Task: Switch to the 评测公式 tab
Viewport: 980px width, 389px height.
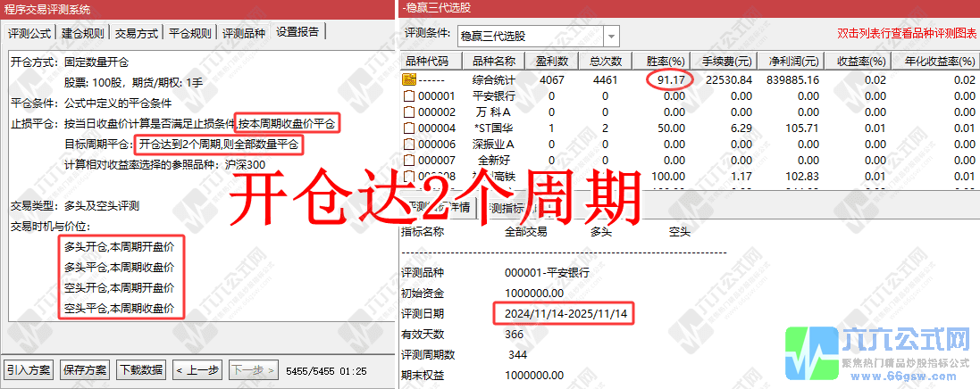Action: coord(29,33)
